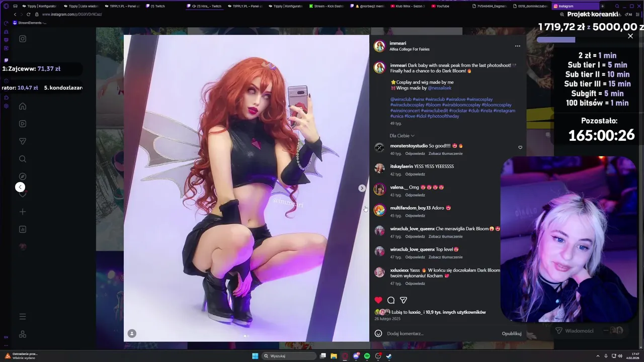
Task: Open Discord from the taskbar
Action: point(356,356)
